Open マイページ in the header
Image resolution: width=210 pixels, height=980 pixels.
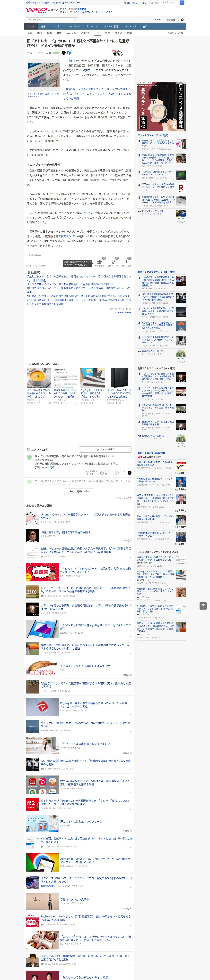[157, 19]
